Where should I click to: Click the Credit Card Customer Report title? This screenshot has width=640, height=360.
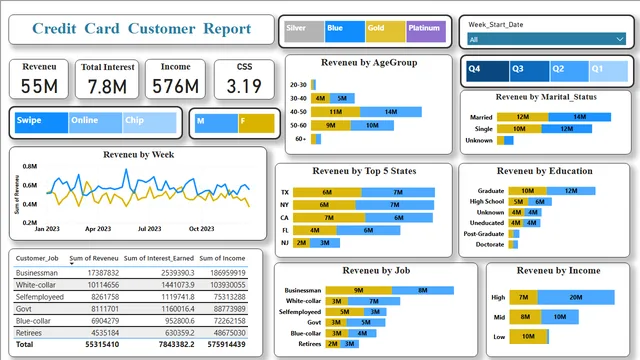(141, 29)
